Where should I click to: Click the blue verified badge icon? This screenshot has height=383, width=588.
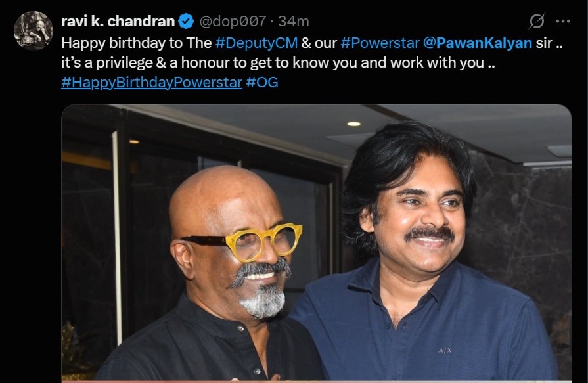[186, 22]
